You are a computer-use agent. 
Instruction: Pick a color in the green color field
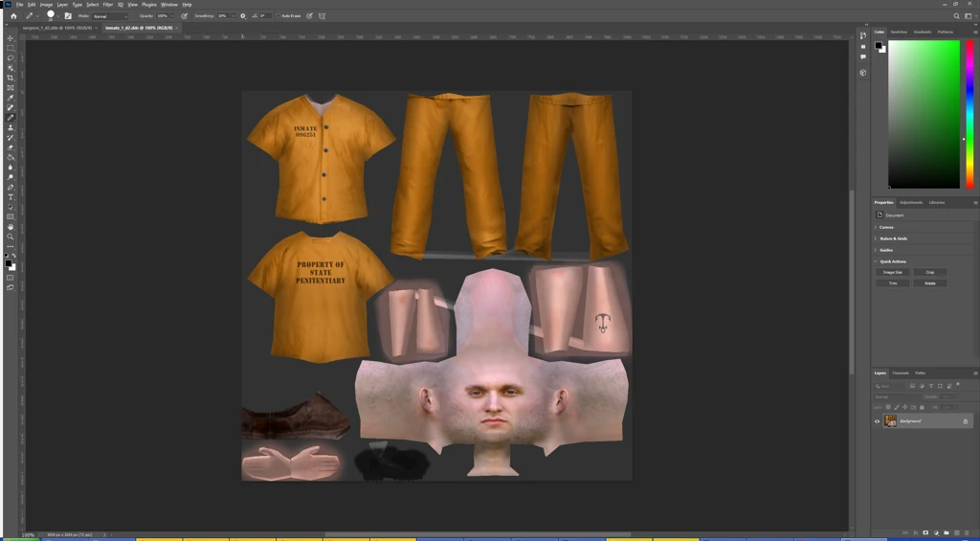click(x=924, y=115)
